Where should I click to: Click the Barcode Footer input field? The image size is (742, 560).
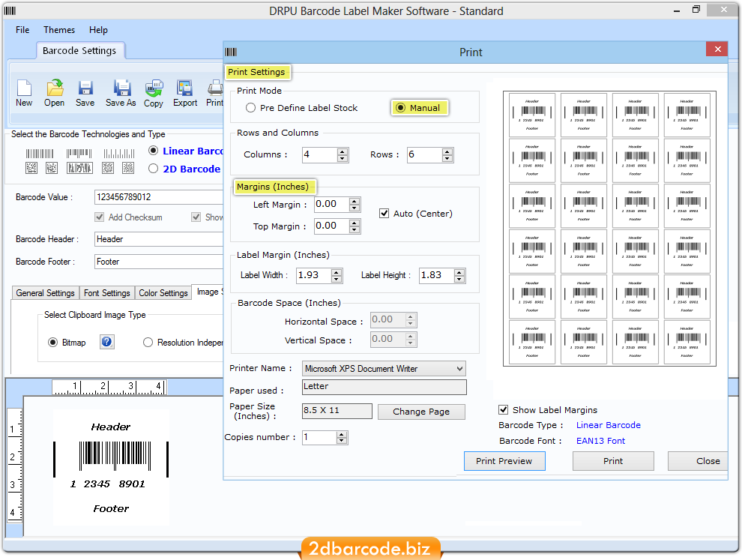point(159,262)
